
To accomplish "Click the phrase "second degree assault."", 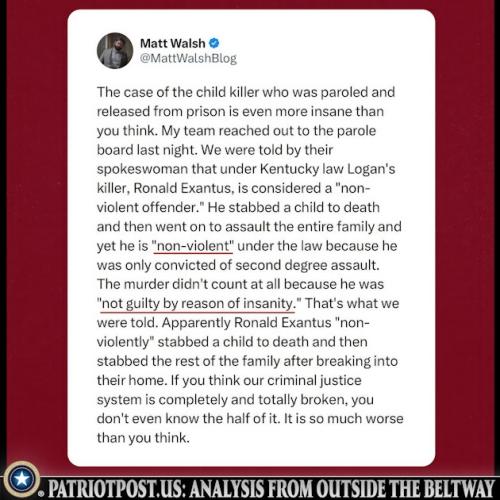I will [x=307, y=265].
